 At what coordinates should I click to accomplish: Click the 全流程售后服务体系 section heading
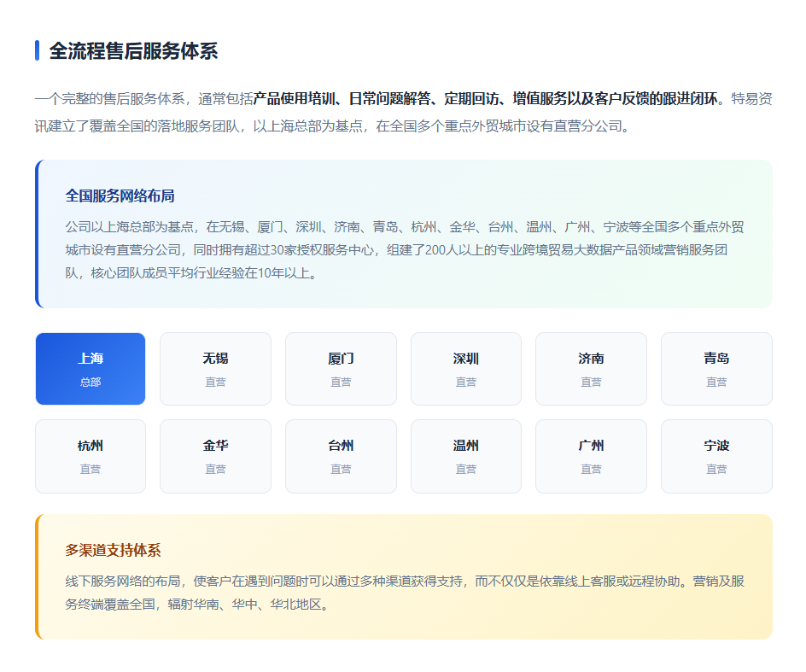coord(134,51)
